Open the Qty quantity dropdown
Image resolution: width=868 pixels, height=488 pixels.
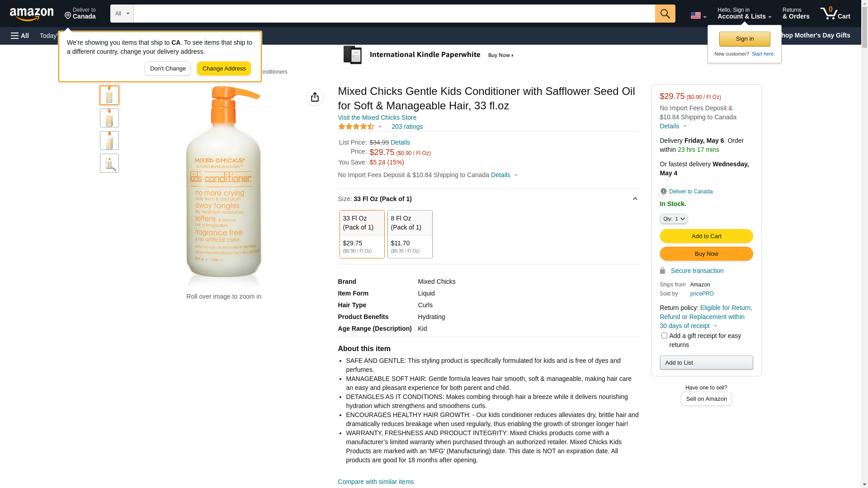673,219
